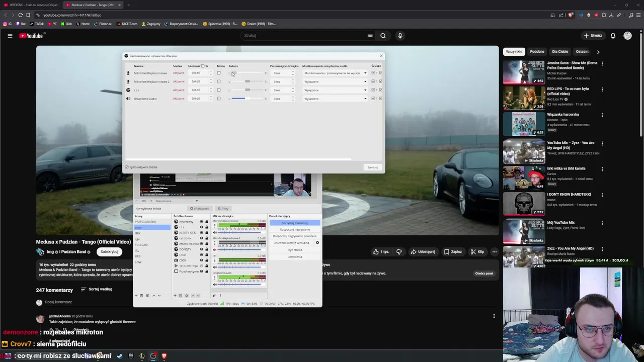The width and height of the screenshot is (644, 362).
Task: Open OBS audio mixer advanced settings gears icon
Action: [214, 296]
